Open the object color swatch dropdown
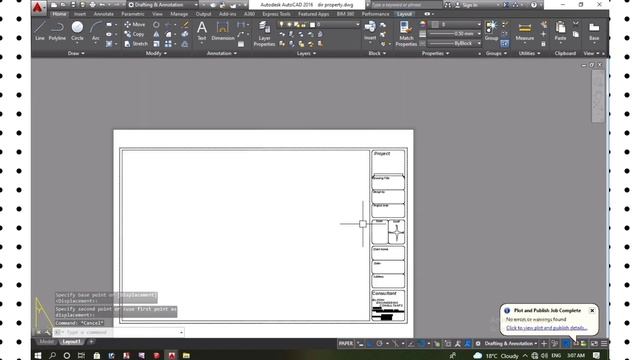Viewport: 640px width, 360px height. pyautogui.click(x=455, y=24)
